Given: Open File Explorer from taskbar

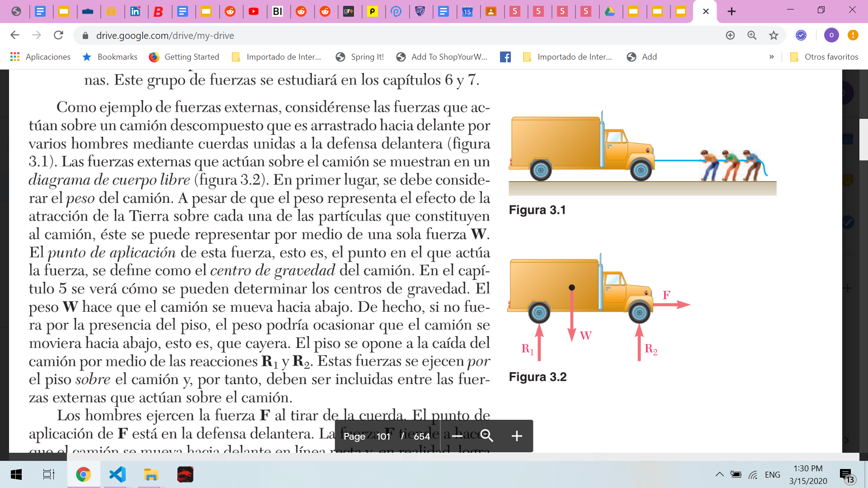Looking at the screenshot, I should (151, 474).
